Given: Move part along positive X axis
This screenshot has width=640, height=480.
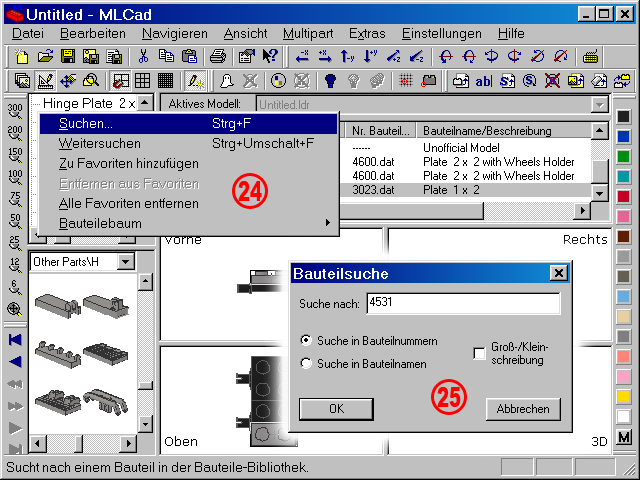Looking at the screenshot, I should pos(325,56).
